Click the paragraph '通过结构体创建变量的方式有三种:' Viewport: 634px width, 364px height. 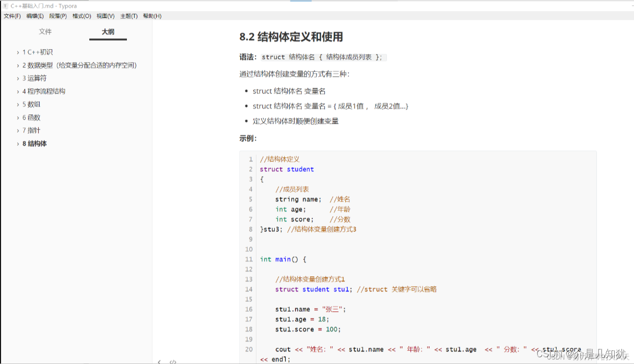295,74
